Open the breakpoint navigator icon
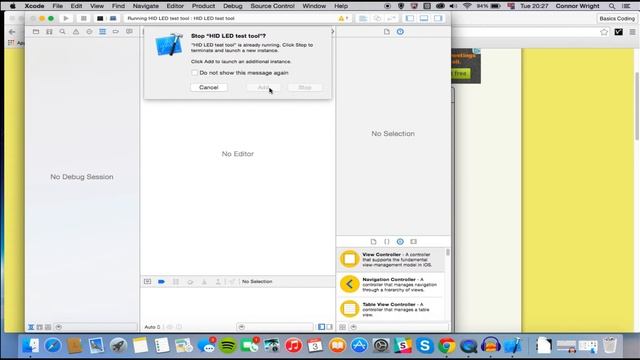 pyautogui.click(x=116, y=31)
